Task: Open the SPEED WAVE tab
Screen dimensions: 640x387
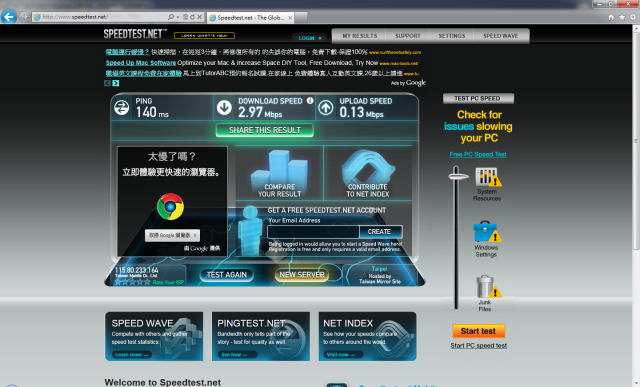Action: 501,36
